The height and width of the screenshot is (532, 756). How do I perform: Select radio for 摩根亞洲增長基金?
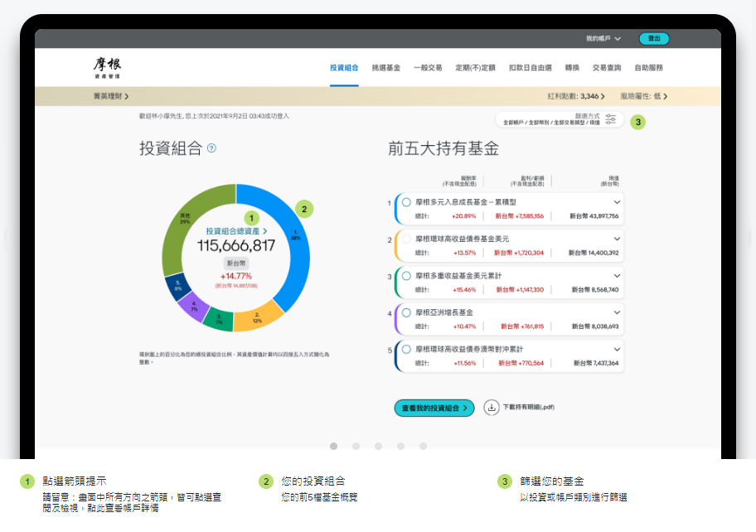click(x=406, y=312)
